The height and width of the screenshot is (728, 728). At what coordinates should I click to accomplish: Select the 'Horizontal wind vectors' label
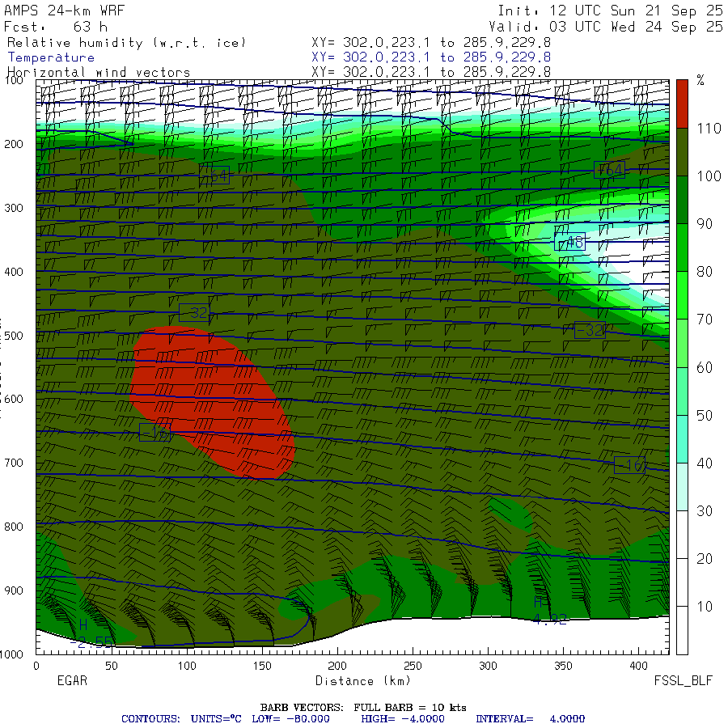point(99,73)
